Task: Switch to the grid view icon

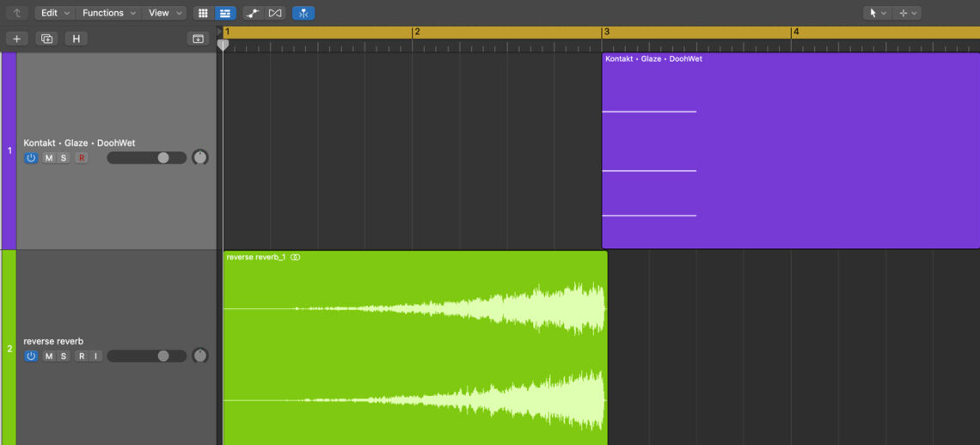Action: (x=203, y=13)
